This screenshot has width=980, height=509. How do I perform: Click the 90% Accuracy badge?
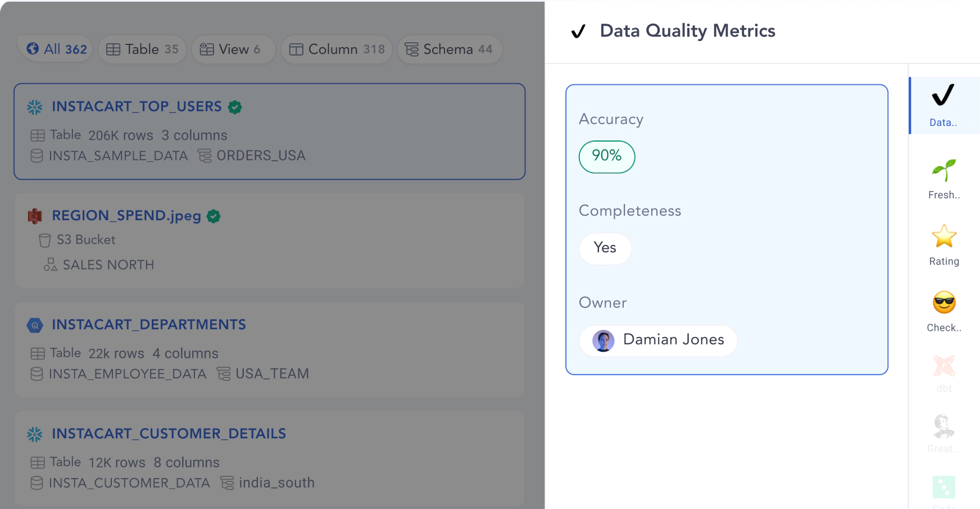pyautogui.click(x=607, y=157)
